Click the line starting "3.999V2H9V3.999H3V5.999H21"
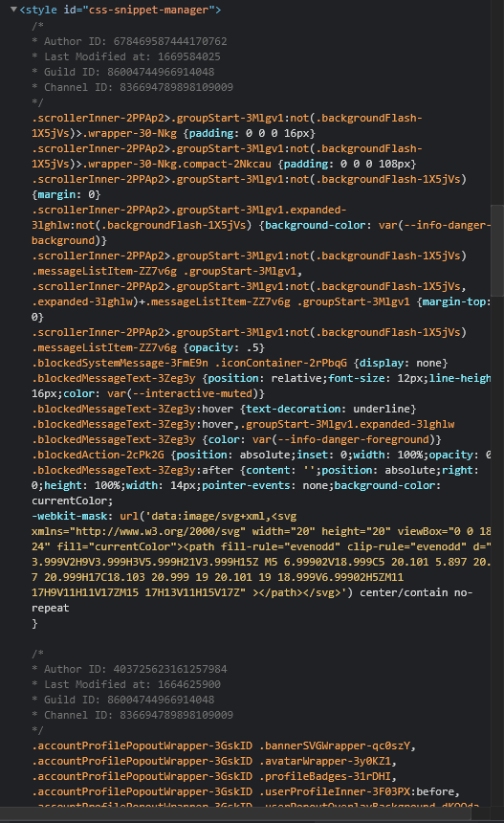The image size is (504, 823). (261, 562)
